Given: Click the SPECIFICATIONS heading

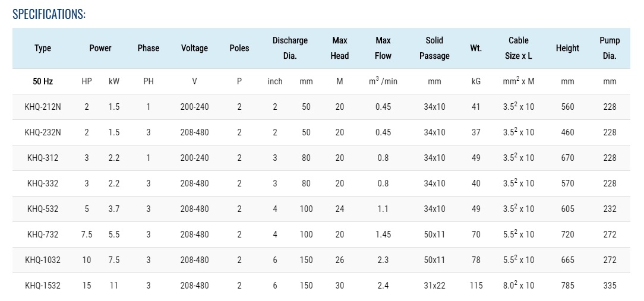Looking at the screenshot, I should [49, 14].
